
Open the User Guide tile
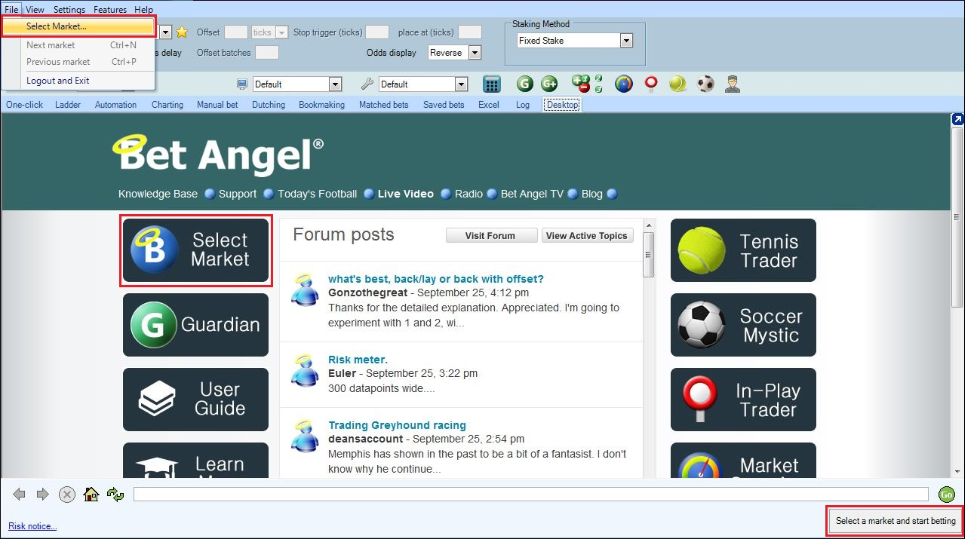pos(196,400)
